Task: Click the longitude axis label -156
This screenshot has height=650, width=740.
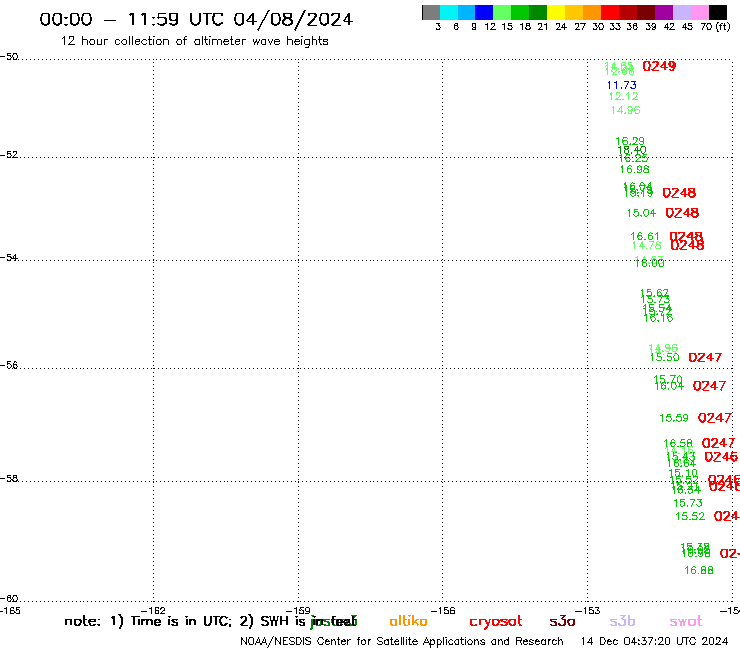Action: pyautogui.click(x=443, y=611)
